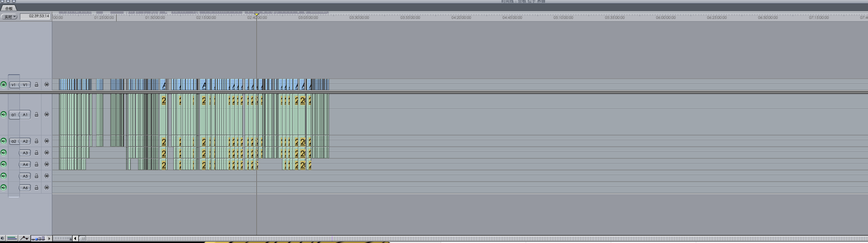Image resolution: width=868 pixels, height=243 pixels.
Task: Click scroll-left arrow on timeline scrollbar
Action: (75, 238)
